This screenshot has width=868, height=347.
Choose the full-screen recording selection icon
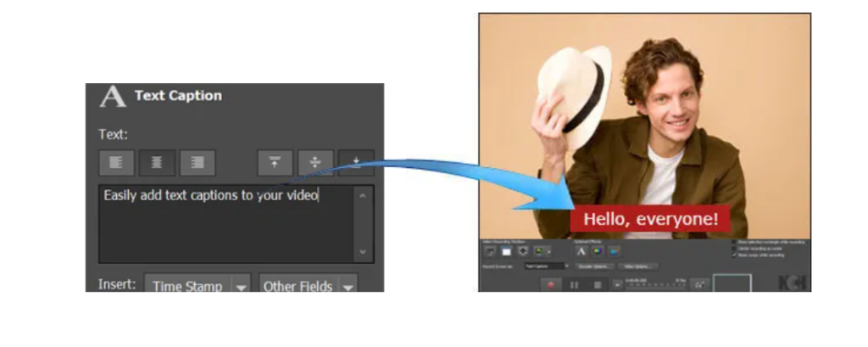[523, 252]
